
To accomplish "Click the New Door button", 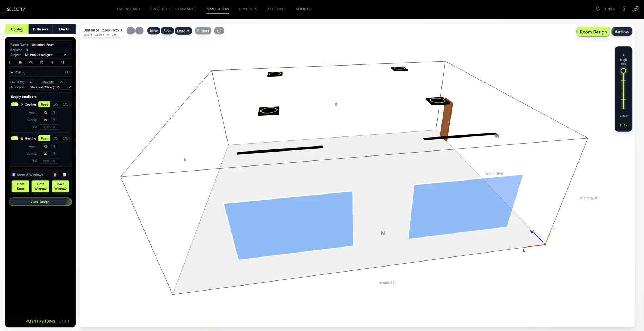I will pyautogui.click(x=20, y=186).
